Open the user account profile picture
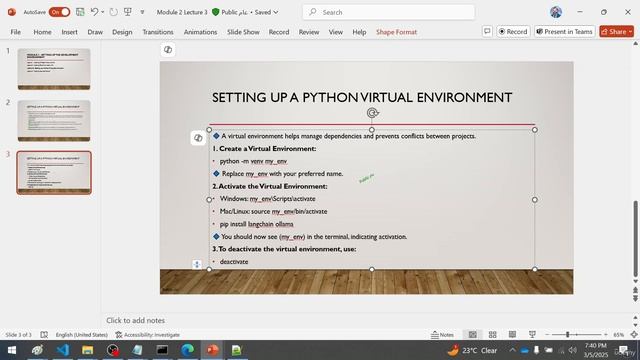 (556, 12)
